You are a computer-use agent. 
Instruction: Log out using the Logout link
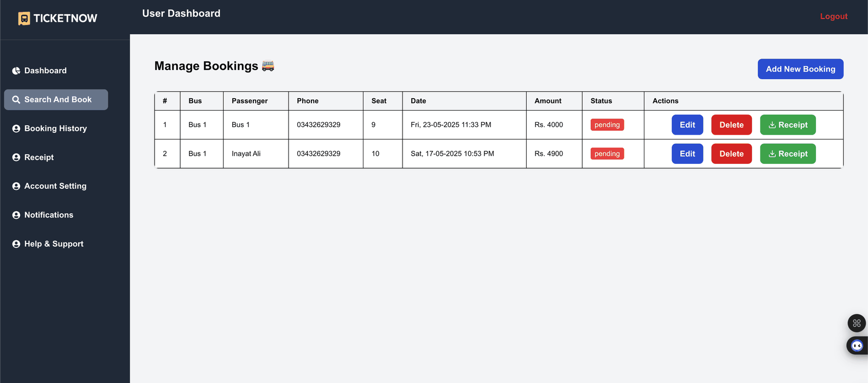834,16
